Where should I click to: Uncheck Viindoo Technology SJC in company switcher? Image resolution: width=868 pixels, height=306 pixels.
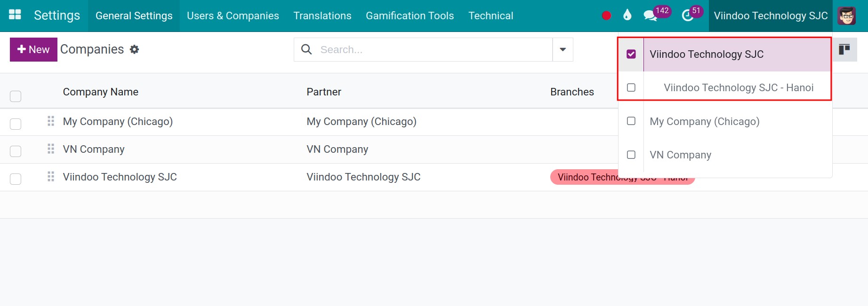(631, 54)
